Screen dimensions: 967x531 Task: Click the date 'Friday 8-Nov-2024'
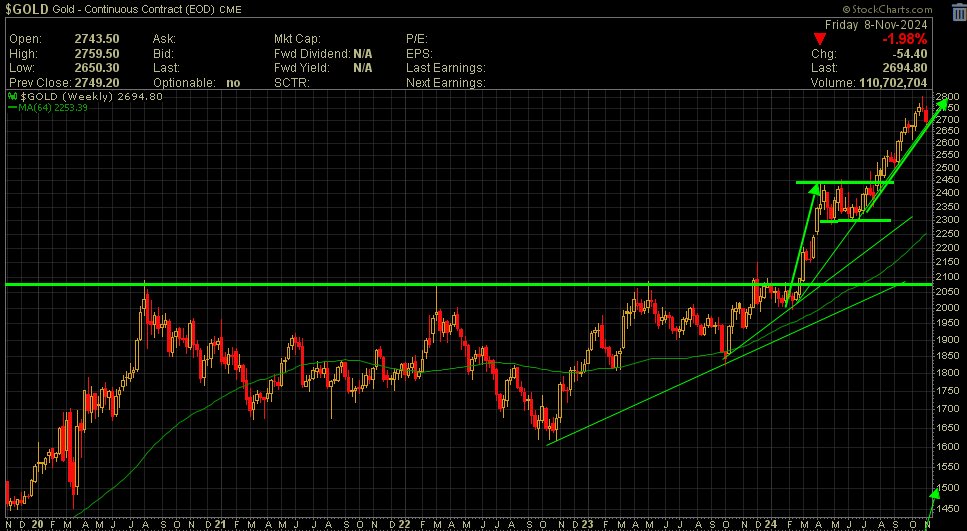point(876,25)
